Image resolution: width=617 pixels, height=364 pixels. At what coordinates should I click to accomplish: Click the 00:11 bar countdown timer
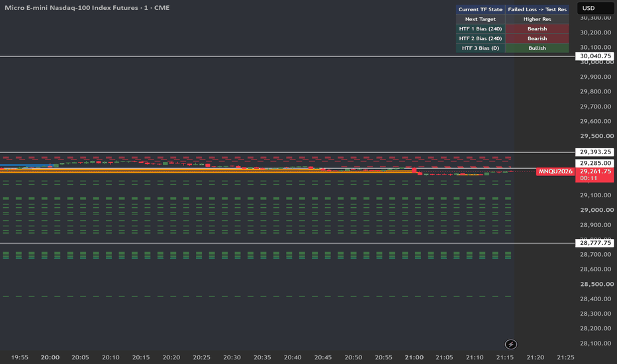589,178
